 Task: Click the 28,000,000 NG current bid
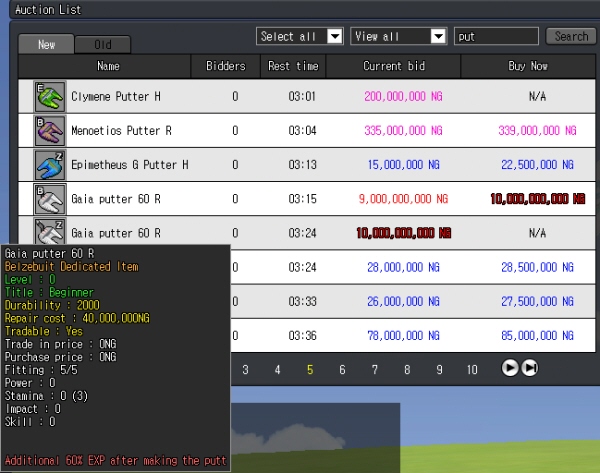[403, 267]
